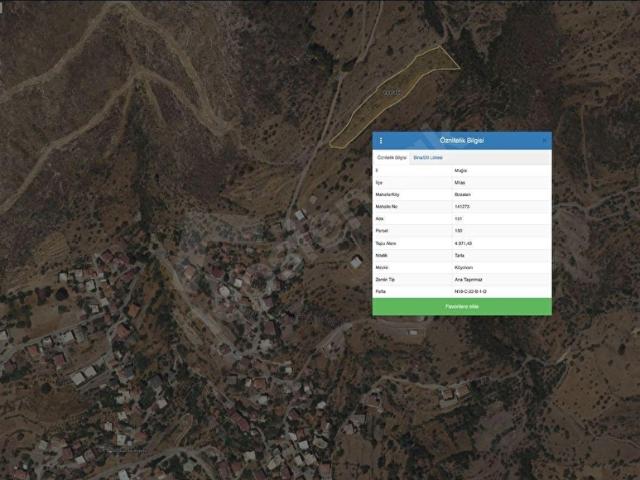The height and width of the screenshot is (480, 640).
Task: Close the Öznitelik Bilgisi panel
Action: (544, 140)
